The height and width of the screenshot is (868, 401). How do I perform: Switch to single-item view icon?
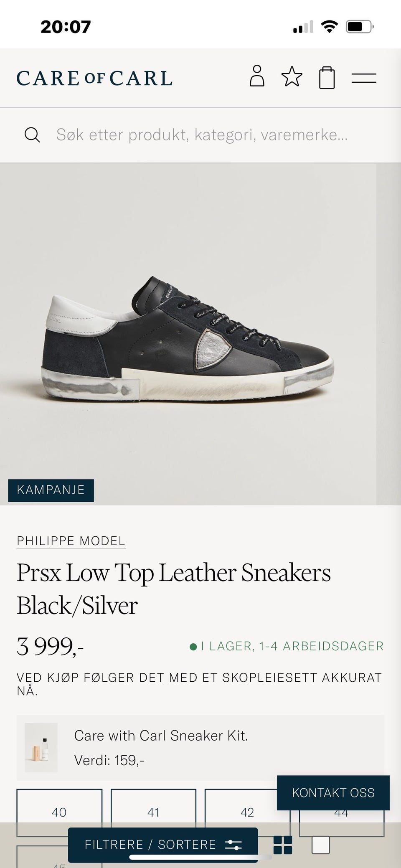point(321,845)
